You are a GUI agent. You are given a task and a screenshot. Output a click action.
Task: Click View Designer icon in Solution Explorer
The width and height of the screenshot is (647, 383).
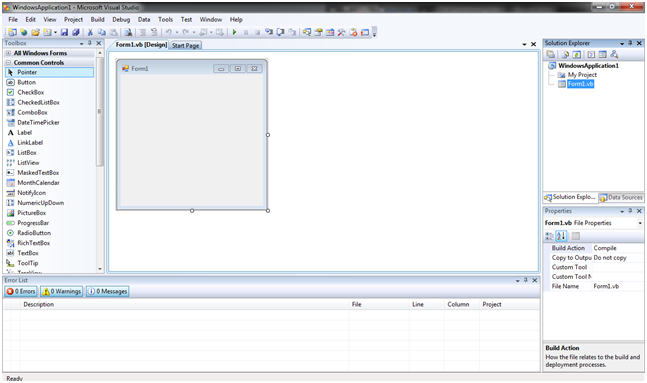[x=602, y=54]
